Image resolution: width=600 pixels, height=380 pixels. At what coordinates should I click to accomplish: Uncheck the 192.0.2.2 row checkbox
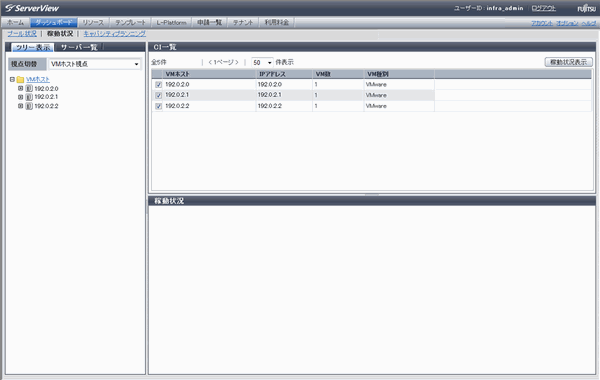point(158,106)
